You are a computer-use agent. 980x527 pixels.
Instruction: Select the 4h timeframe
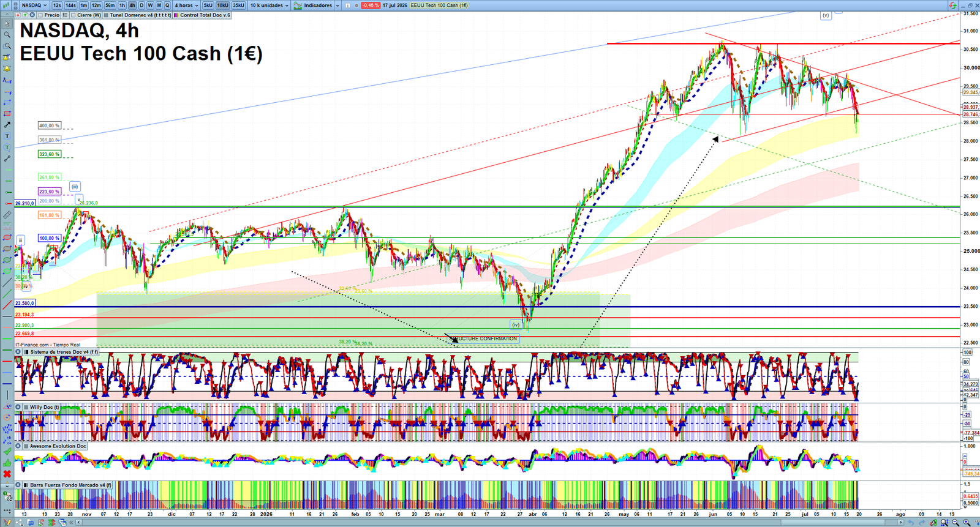132,6
